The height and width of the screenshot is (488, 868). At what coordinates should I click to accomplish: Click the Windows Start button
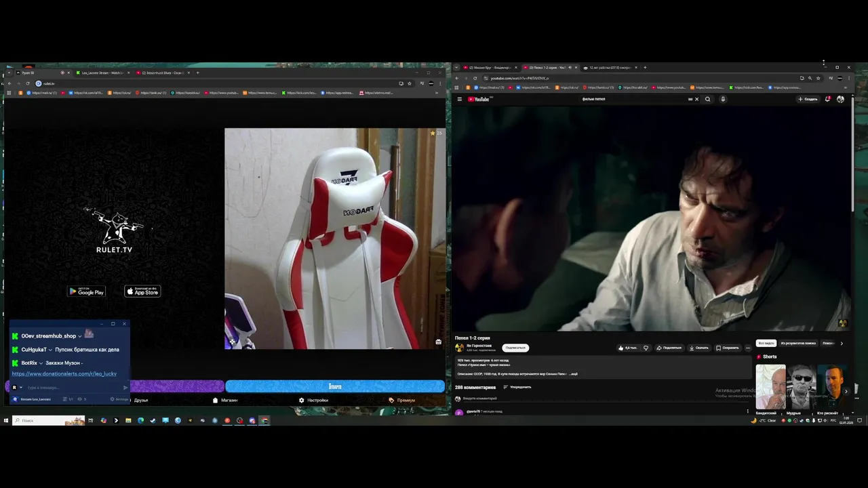[x=6, y=420]
